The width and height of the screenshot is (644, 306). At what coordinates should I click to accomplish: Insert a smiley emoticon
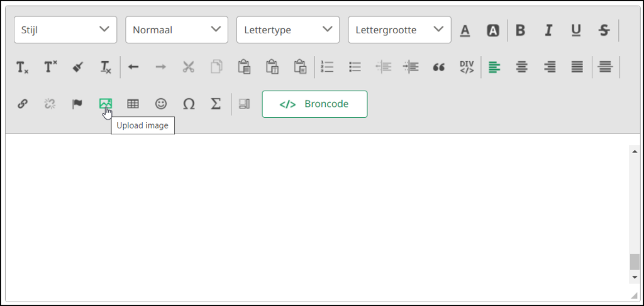161,104
